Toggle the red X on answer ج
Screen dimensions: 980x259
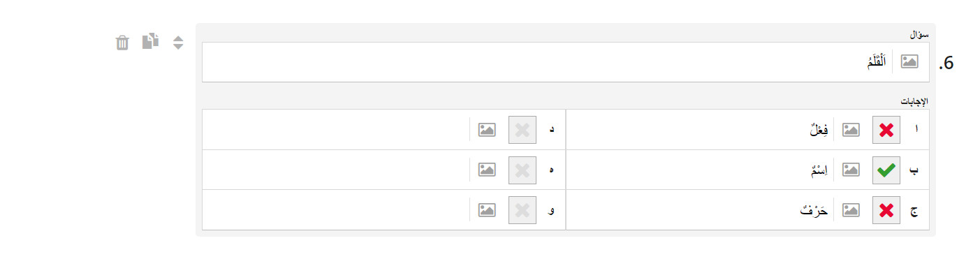[886, 209]
